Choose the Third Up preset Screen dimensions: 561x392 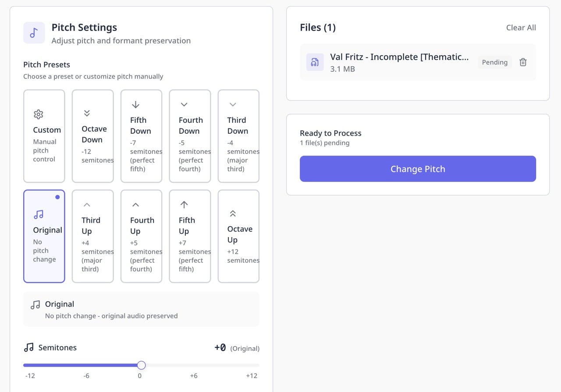pos(93,236)
